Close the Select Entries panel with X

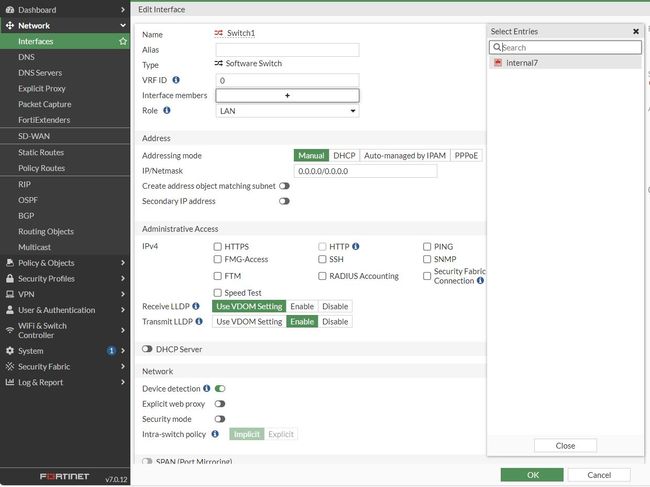(x=636, y=31)
